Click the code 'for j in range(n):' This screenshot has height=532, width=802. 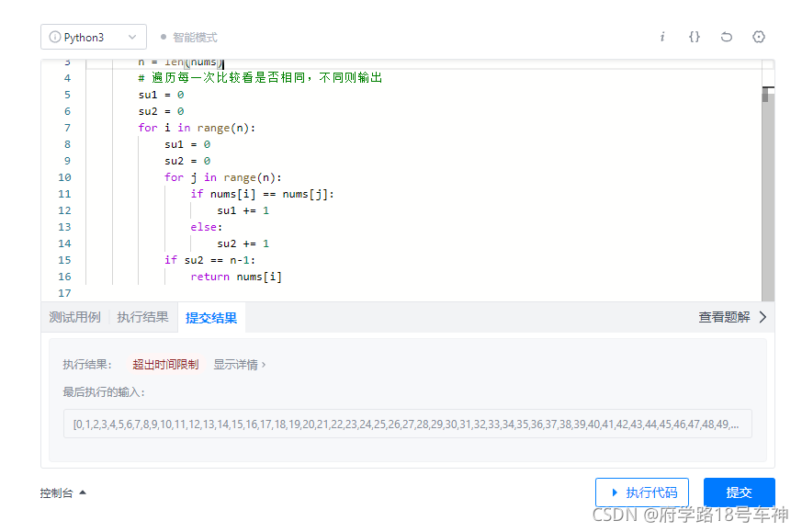click(223, 177)
